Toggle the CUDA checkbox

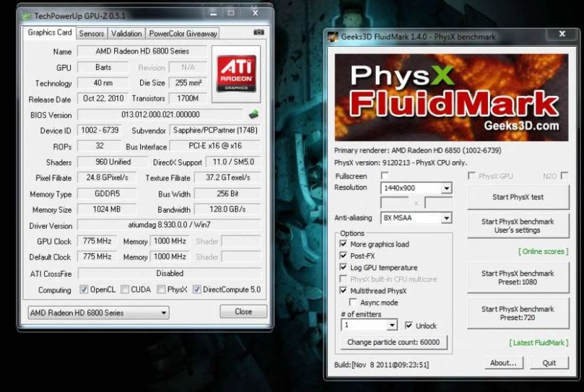(125, 289)
